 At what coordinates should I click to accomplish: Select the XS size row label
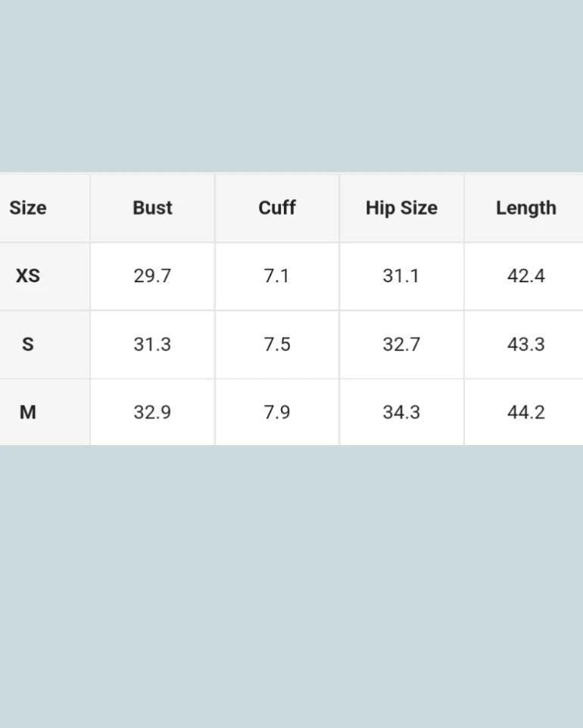[x=28, y=276]
